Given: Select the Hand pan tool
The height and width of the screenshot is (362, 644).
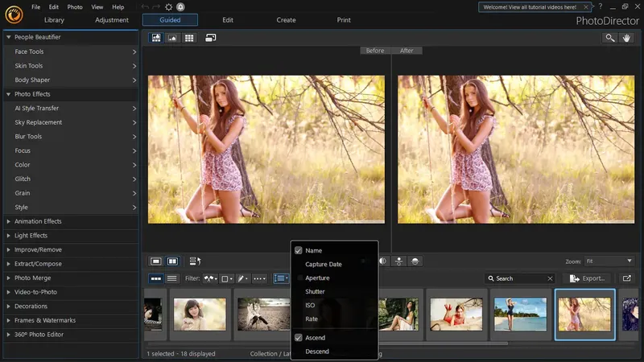Looking at the screenshot, I should click(x=627, y=38).
